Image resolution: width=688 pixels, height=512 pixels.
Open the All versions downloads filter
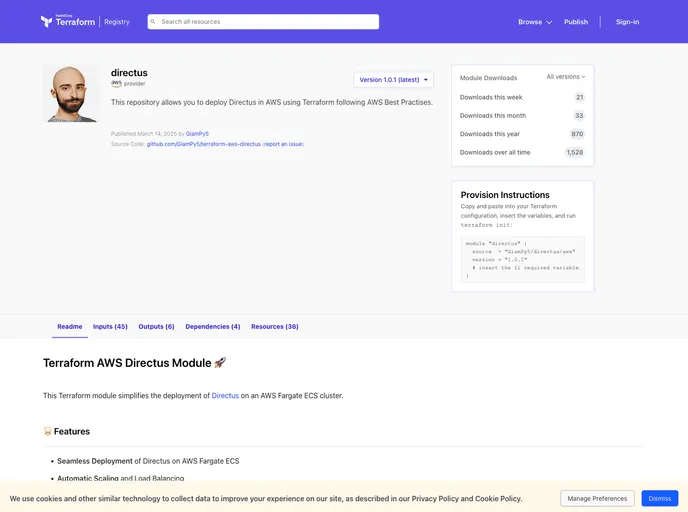pyautogui.click(x=566, y=77)
